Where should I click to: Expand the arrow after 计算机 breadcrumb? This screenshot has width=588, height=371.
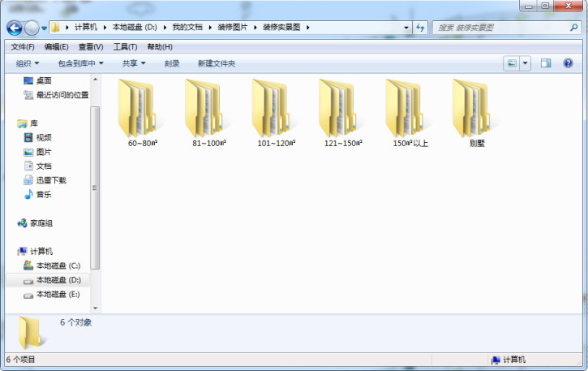tap(105, 28)
